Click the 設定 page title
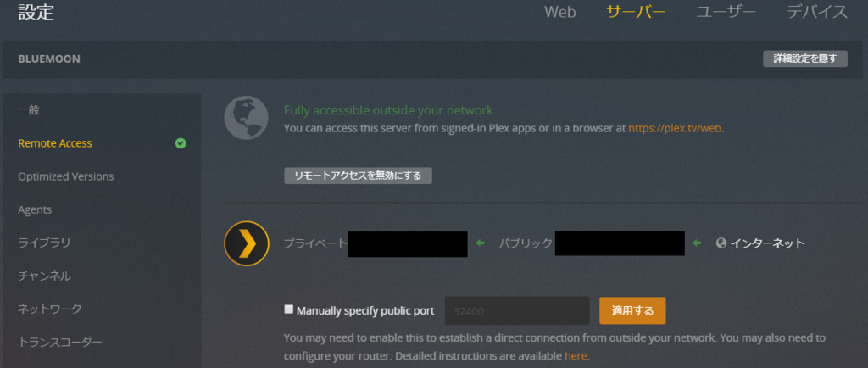Image resolution: width=868 pixels, height=368 pixels. (x=36, y=12)
